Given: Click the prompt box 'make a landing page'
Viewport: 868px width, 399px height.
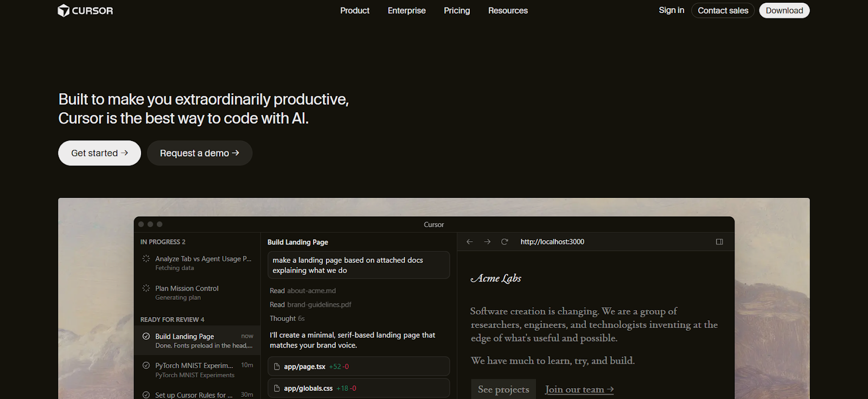Looking at the screenshot, I should pyautogui.click(x=359, y=265).
